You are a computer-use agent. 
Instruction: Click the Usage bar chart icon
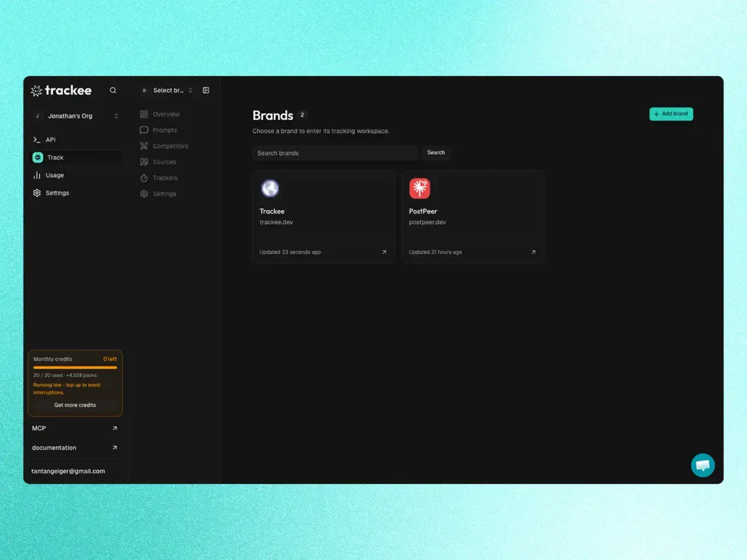37,175
